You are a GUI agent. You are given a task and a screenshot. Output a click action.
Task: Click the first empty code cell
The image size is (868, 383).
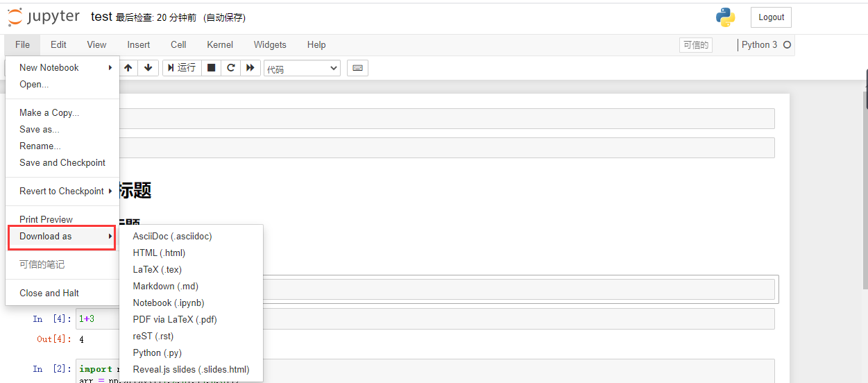click(447, 119)
